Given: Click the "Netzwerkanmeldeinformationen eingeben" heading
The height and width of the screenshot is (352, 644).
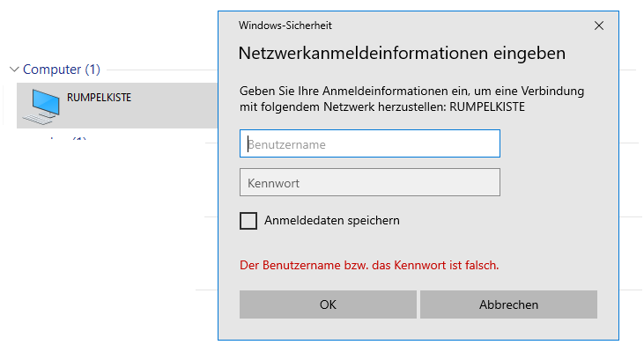Looking at the screenshot, I should pyautogui.click(x=402, y=54).
